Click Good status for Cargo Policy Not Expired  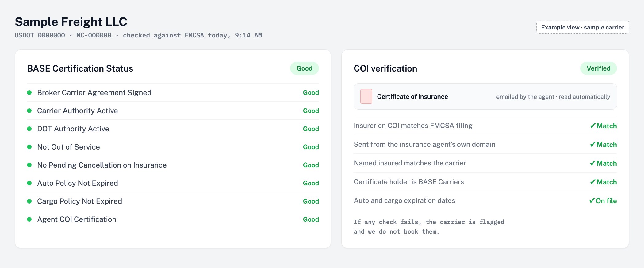pos(311,201)
